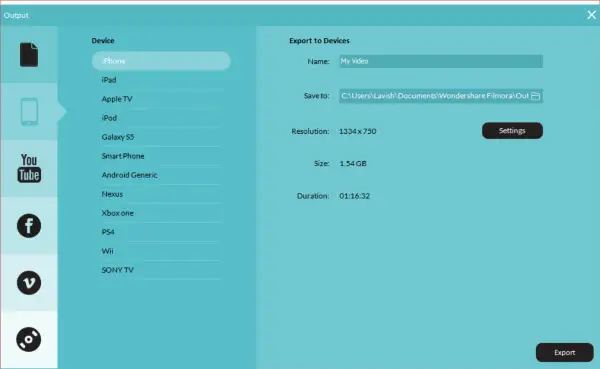Close the Output dialog
Screen dimensions: 600x369
pyautogui.click(x=591, y=15)
